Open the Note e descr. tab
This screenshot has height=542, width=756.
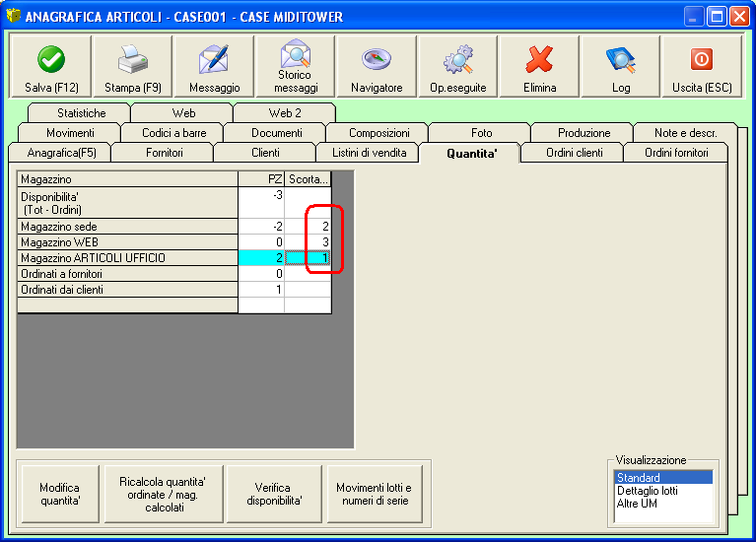pyautogui.click(x=685, y=133)
